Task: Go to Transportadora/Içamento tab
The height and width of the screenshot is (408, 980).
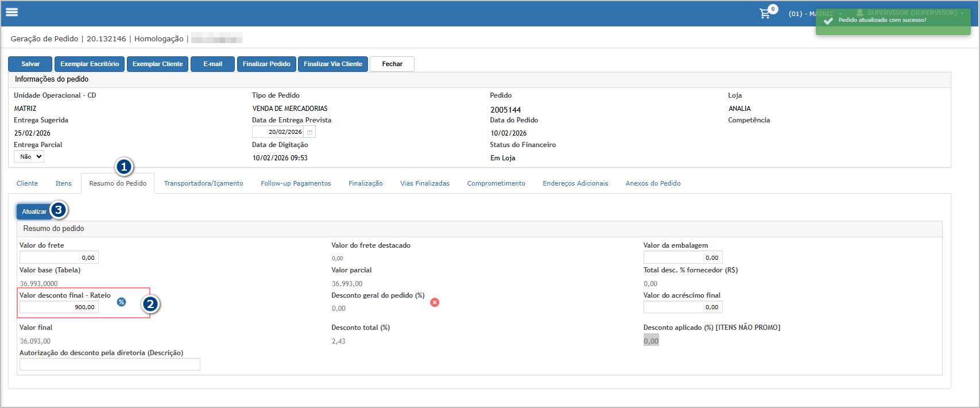Action: 203,183
